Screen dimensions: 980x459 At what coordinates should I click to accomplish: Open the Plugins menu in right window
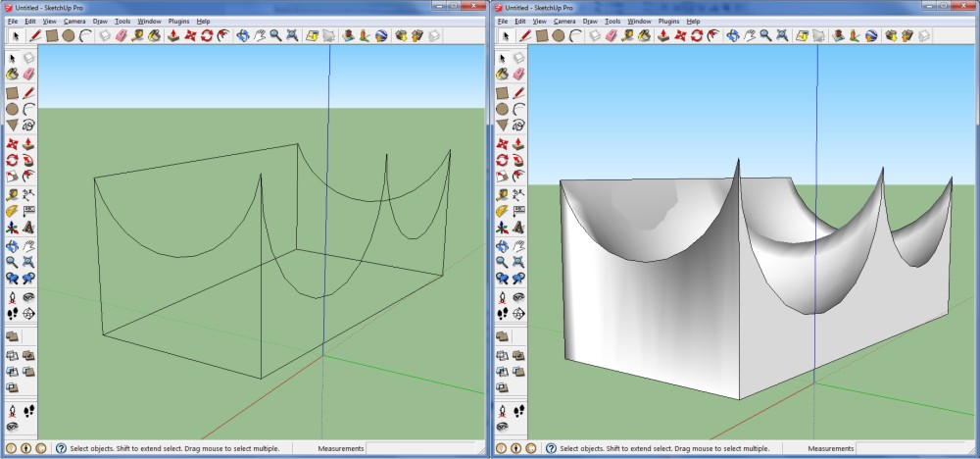(668, 21)
